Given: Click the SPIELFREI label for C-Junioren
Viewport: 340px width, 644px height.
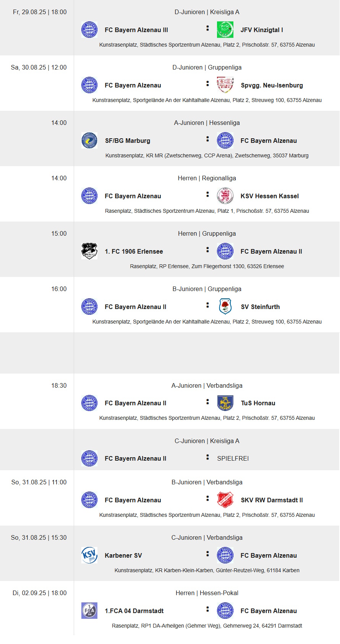Looking at the screenshot, I should click(233, 459).
